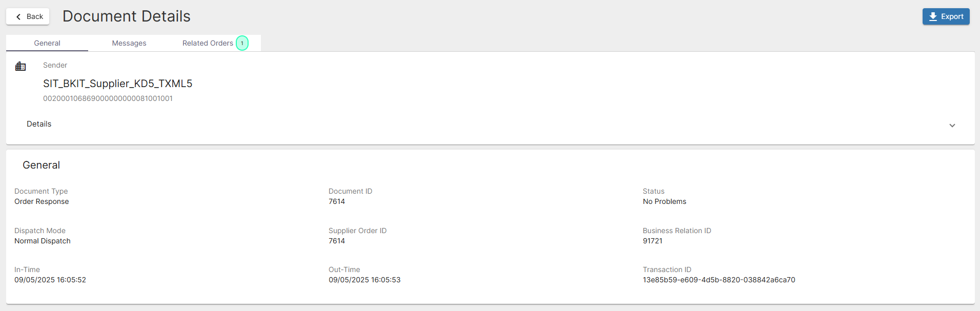
Task: Expand the Details section row
Action: [x=39, y=124]
